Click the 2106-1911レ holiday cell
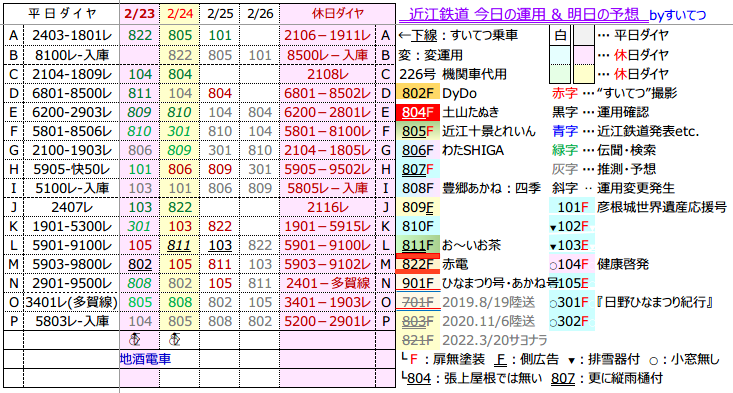 point(328,35)
